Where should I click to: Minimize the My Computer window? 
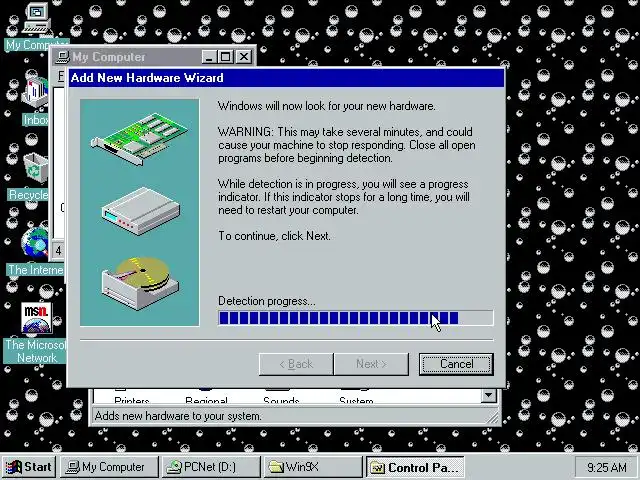[209, 57]
